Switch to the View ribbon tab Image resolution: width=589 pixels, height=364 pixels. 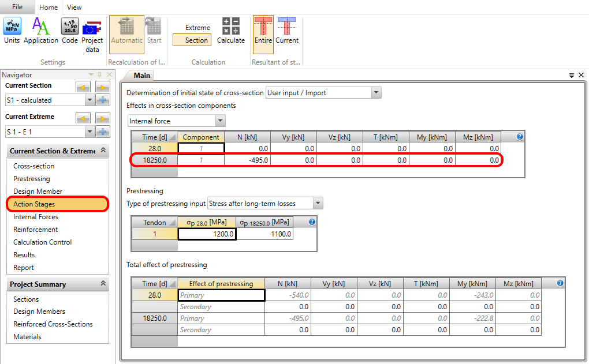point(74,7)
